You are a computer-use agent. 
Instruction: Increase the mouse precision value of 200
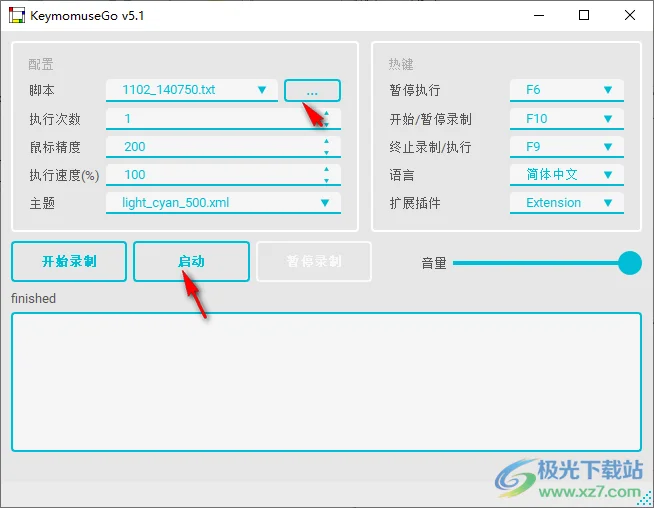click(x=327, y=141)
